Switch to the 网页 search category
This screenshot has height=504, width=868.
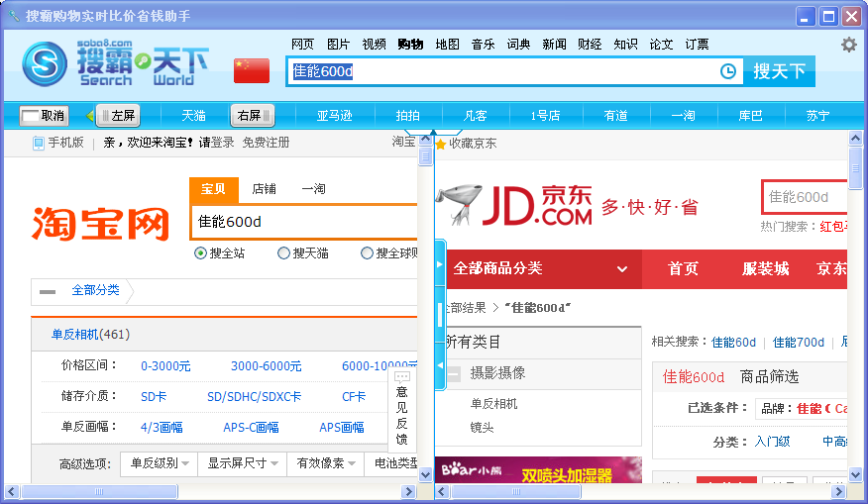click(x=302, y=45)
